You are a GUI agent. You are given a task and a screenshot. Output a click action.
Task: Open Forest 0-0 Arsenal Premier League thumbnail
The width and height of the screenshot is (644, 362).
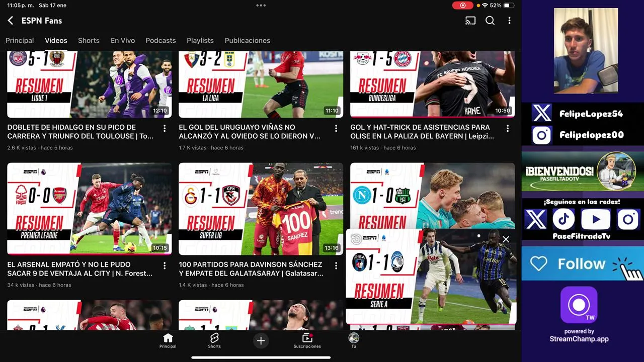click(x=89, y=209)
